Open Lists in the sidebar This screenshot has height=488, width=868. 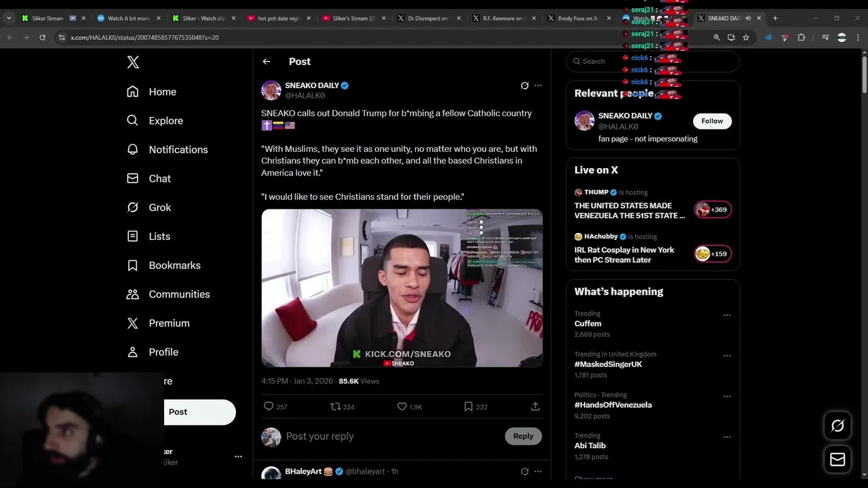click(149, 237)
